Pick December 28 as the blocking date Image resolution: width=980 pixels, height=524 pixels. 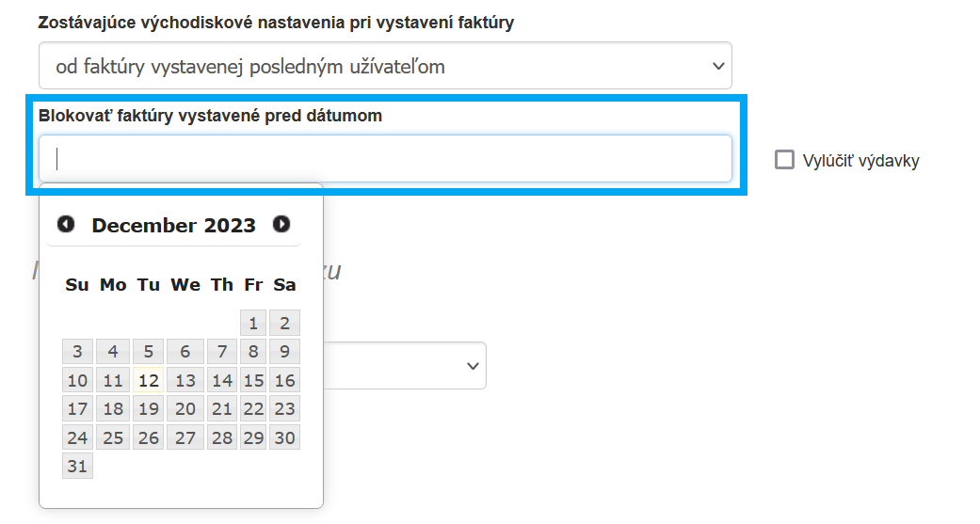pyautogui.click(x=222, y=437)
